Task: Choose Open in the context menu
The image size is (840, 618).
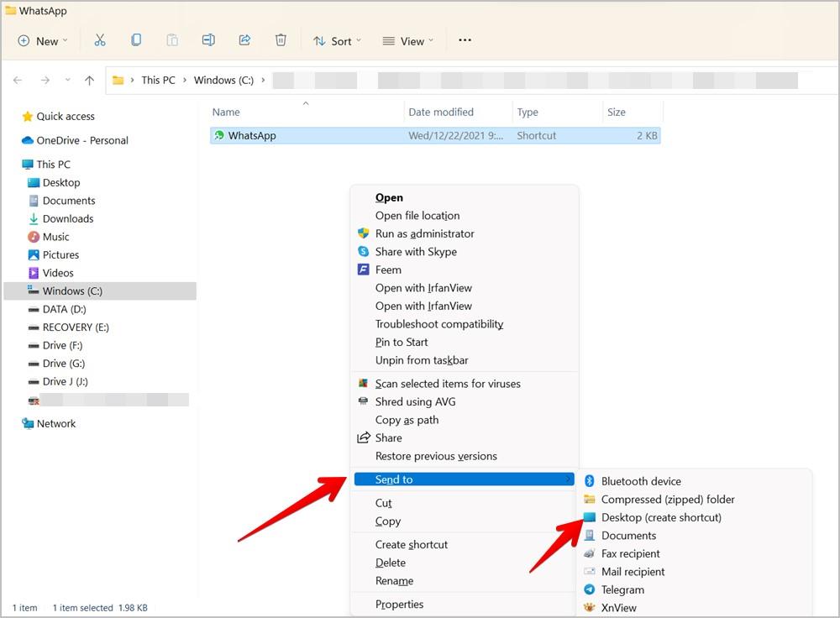Action: pyautogui.click(x=389, y=197)
